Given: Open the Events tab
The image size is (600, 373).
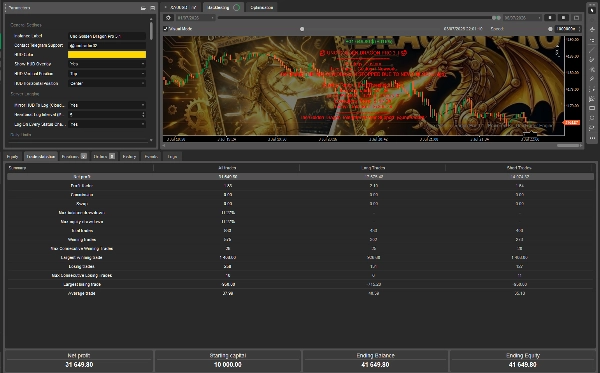Looking at the screenshot, I should click(151, 156).
